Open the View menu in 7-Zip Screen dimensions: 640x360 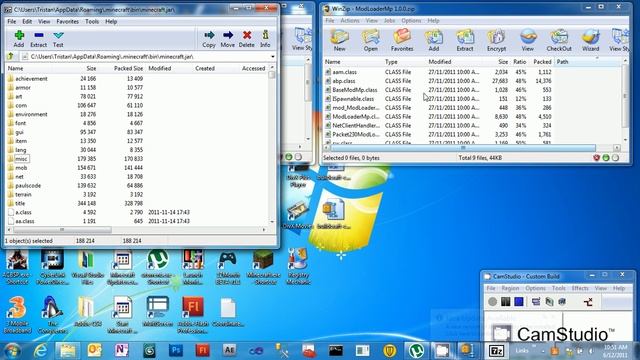coord(44,21)
